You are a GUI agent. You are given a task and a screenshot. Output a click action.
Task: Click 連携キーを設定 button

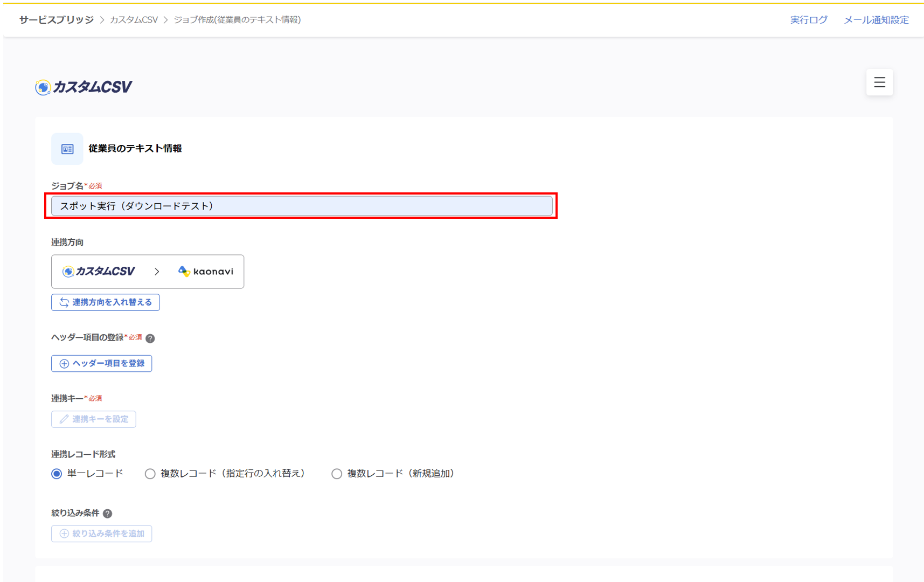[x=94, y=419]
